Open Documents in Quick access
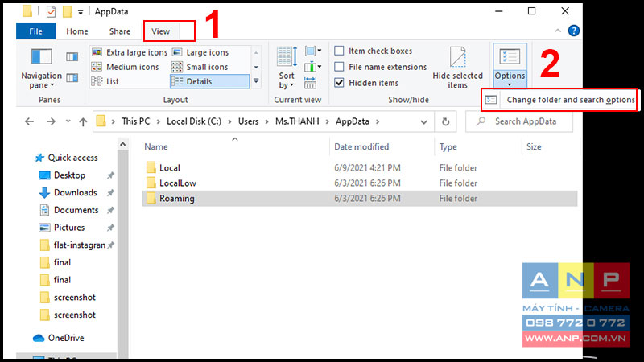 [76, 210]
